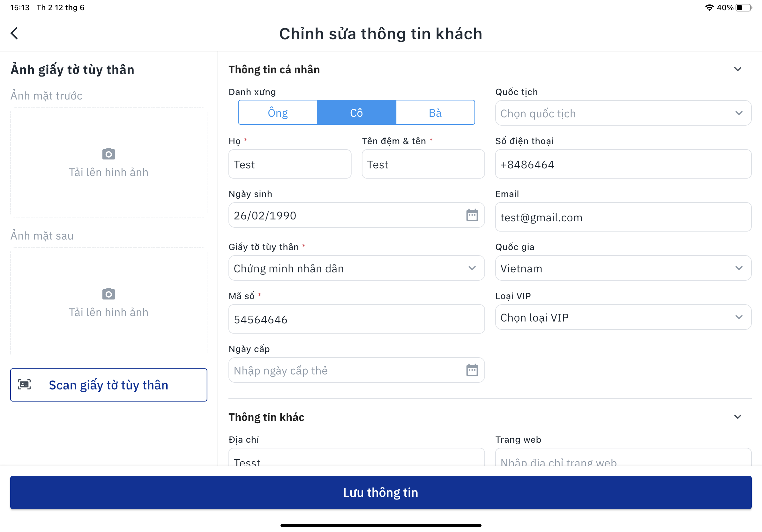Select the Bà title option

[x=435, y=113]
